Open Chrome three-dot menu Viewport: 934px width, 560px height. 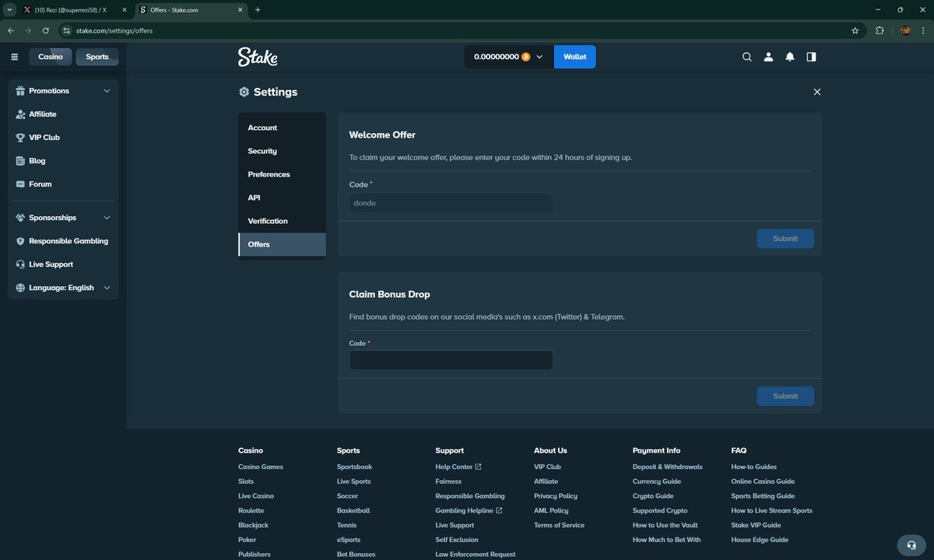click(923, 30)
